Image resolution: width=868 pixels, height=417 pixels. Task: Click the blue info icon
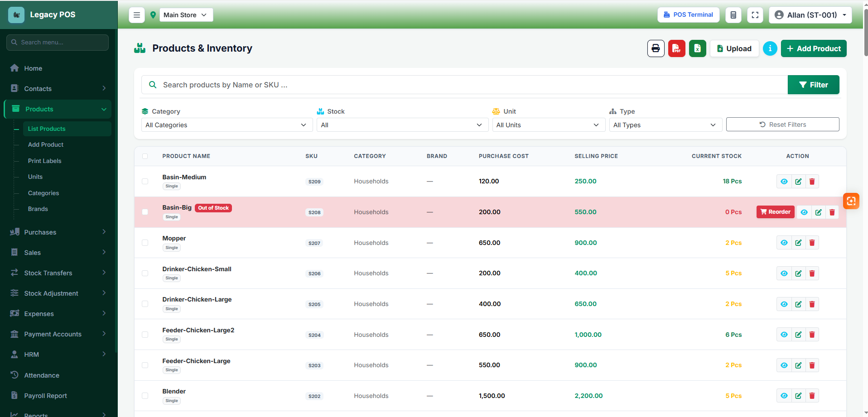tap(770, 48)
